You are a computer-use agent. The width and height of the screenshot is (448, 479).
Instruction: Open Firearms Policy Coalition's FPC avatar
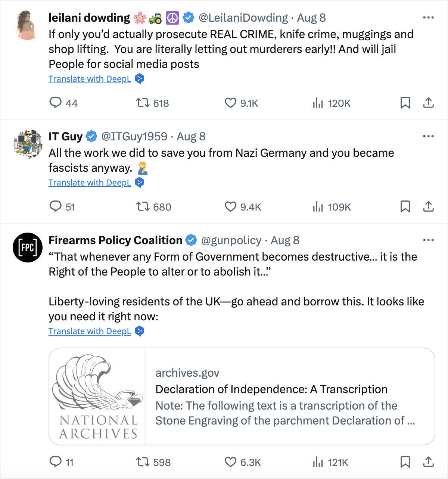pos(28,247)
